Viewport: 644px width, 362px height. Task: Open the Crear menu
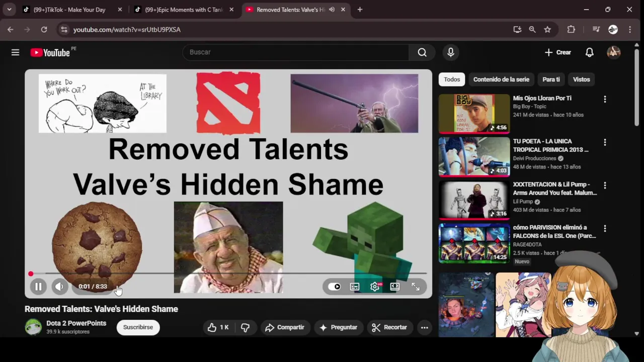point(558,52)
